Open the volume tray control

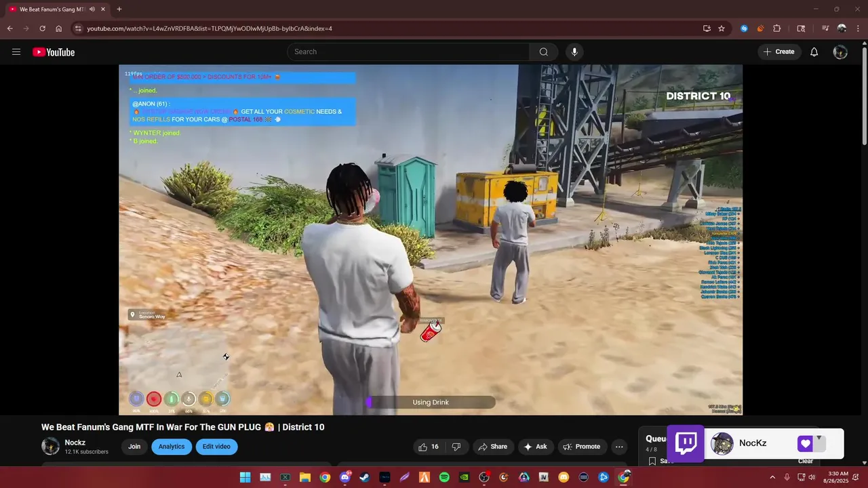(x=812, y=477)
